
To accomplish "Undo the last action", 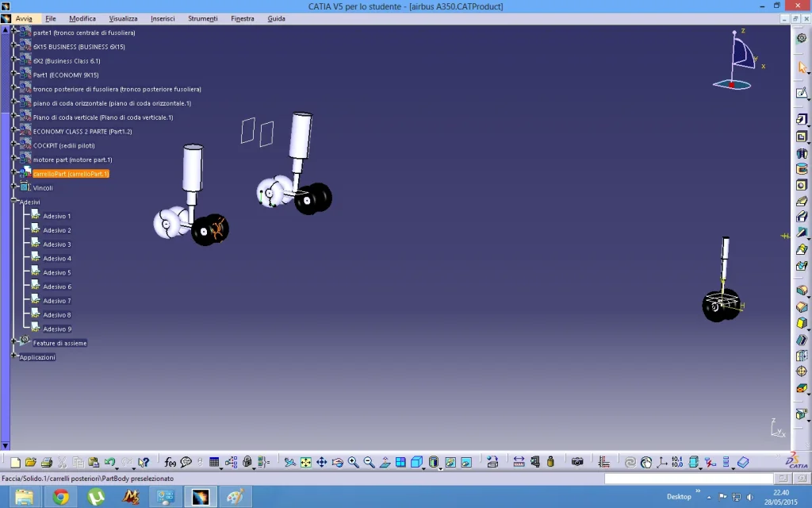I will click(x=109, y=462).
